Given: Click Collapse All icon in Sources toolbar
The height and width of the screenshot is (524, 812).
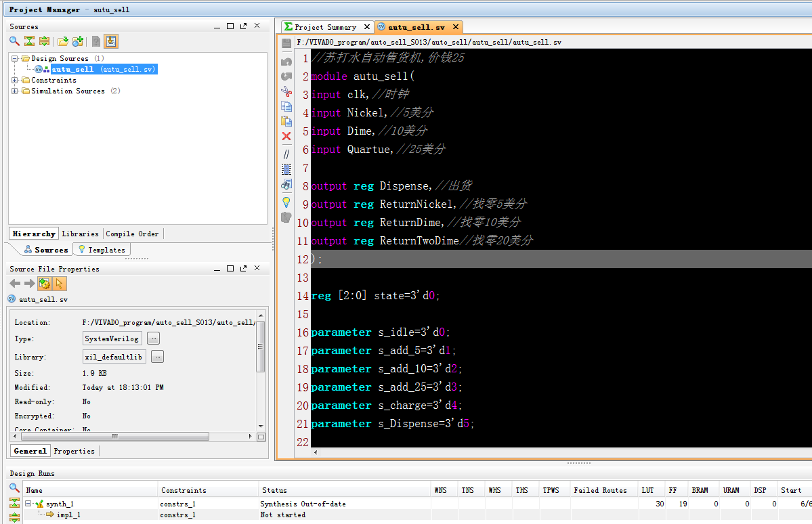Looking at the screenshot, I should pyautogui.click(x=29, y=41).
